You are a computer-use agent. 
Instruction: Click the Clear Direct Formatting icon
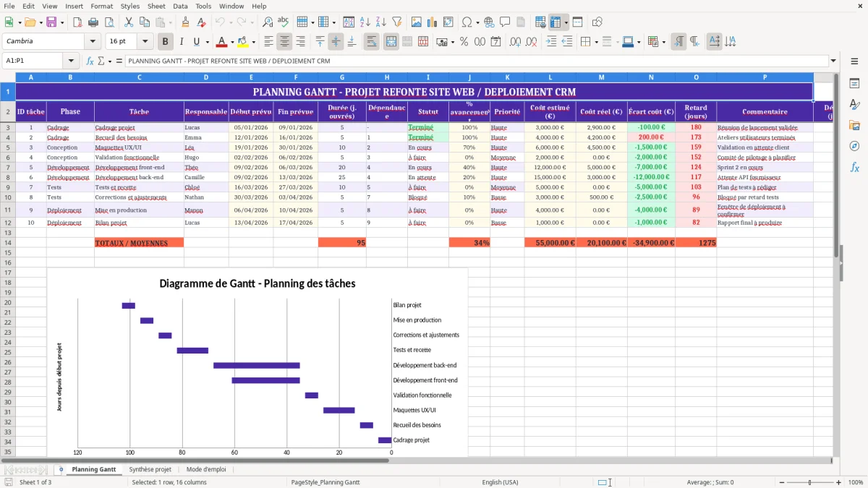pyautogui.click(x=201, y=22)
